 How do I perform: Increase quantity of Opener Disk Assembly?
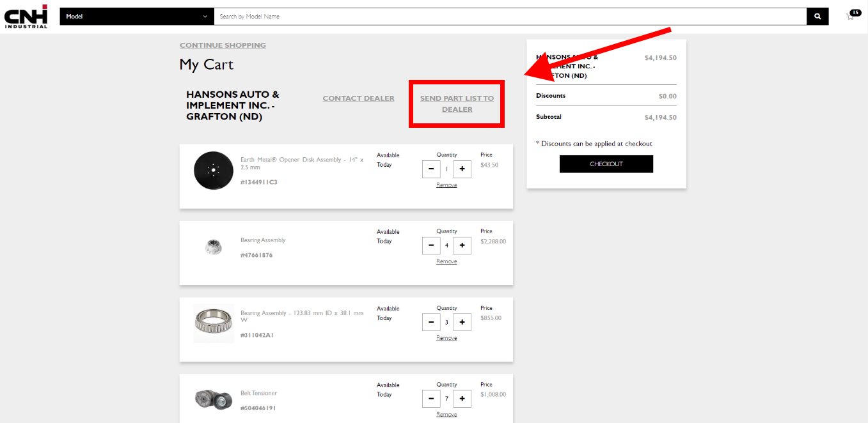[x=462, y=169]
